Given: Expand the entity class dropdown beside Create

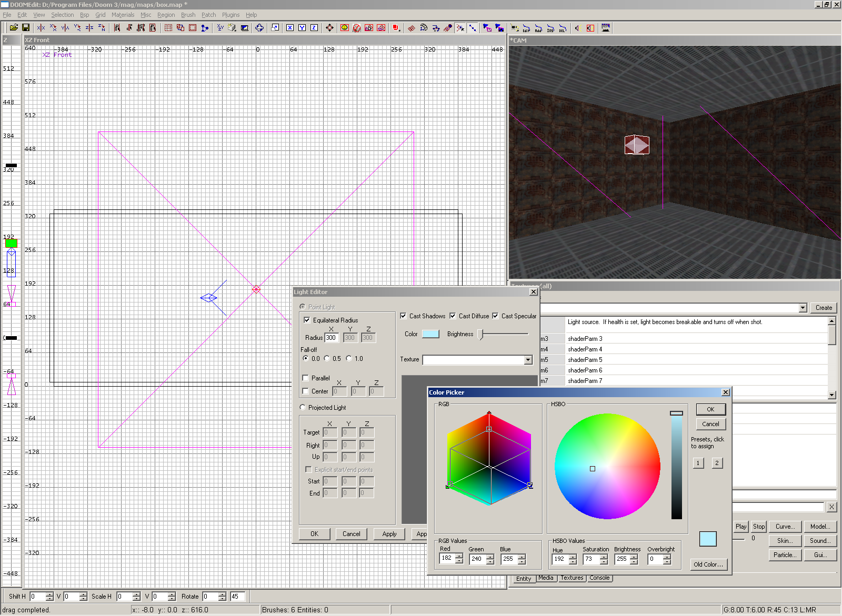Looking at the screenshot, I should tap(803, 308).
